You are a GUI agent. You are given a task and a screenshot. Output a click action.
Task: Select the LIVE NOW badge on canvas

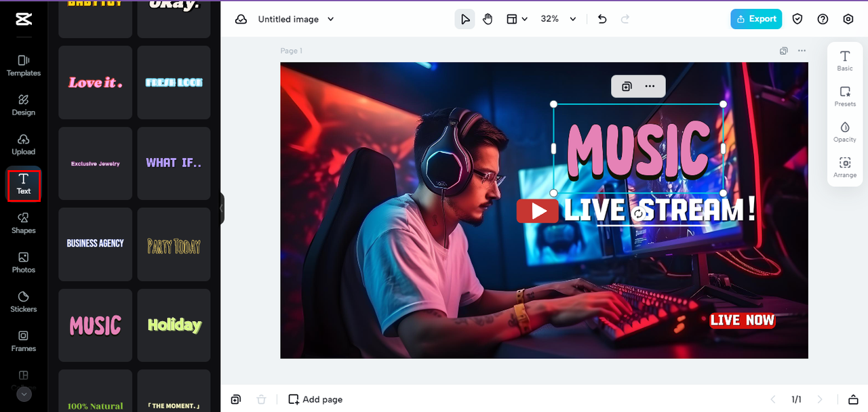click(x=742, y=320)
